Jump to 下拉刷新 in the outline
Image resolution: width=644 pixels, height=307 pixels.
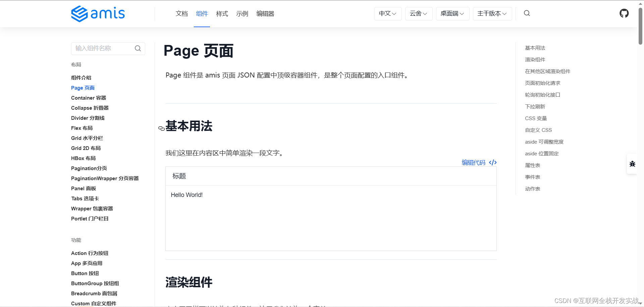point(535,107)
